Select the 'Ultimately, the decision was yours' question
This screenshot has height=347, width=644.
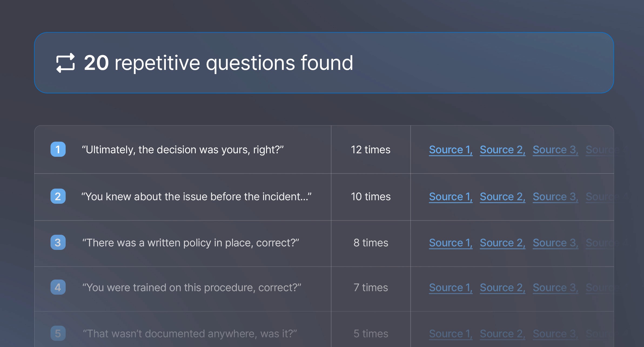point(183,150)
